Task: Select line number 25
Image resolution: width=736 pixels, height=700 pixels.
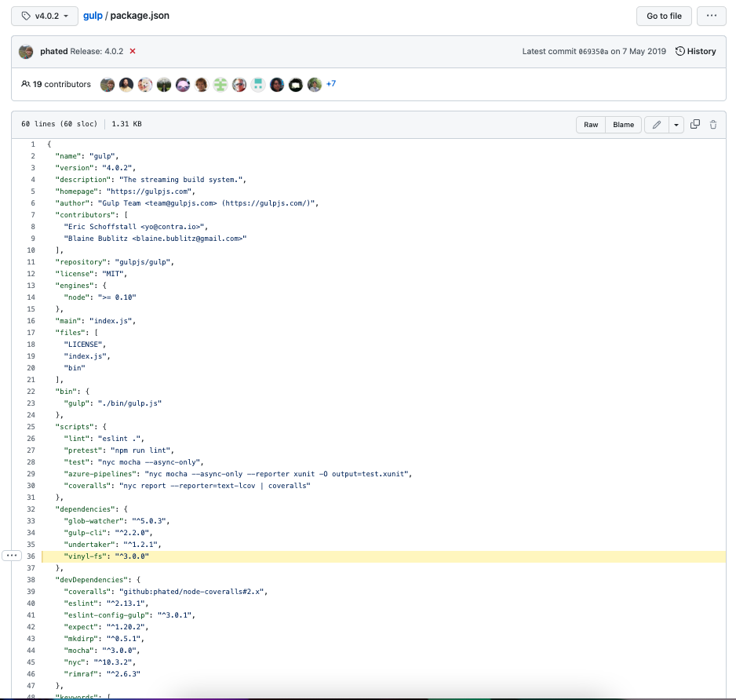Action: pos(31,427)
